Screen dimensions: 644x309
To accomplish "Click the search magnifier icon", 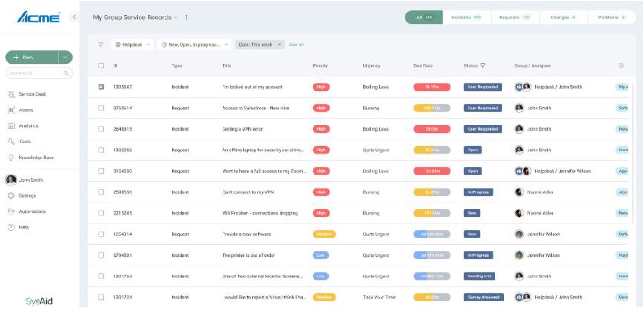I will (66, 73).
